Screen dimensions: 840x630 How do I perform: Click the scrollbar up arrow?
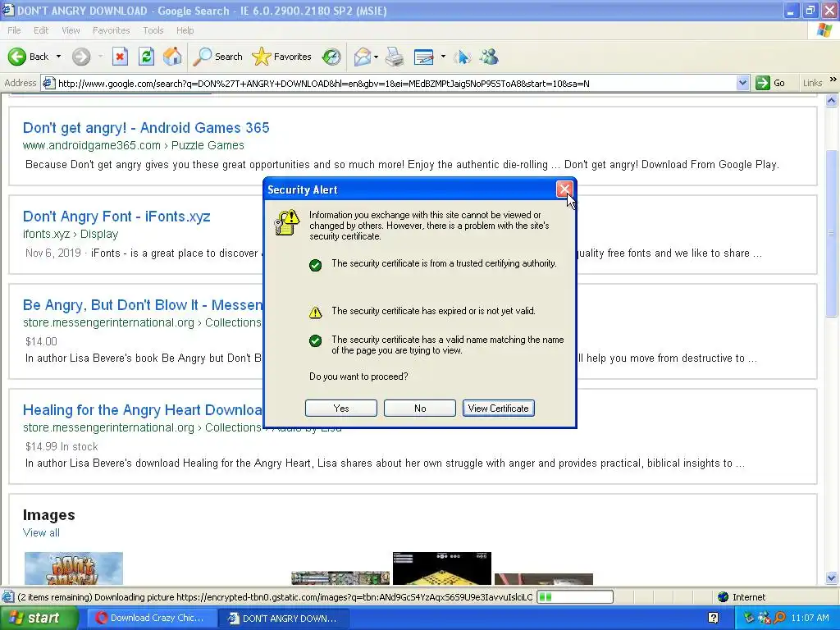pyautogui.click(x=832, y=100)
